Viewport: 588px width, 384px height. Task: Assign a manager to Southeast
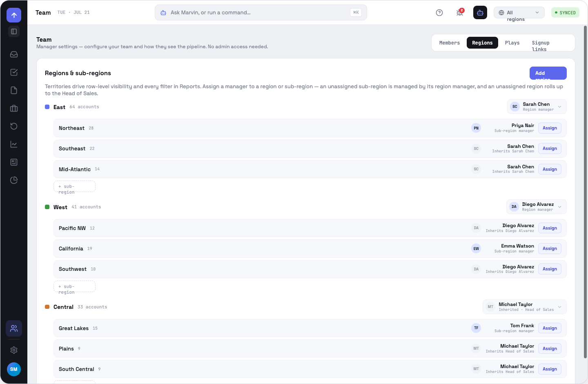coord(550,149)
